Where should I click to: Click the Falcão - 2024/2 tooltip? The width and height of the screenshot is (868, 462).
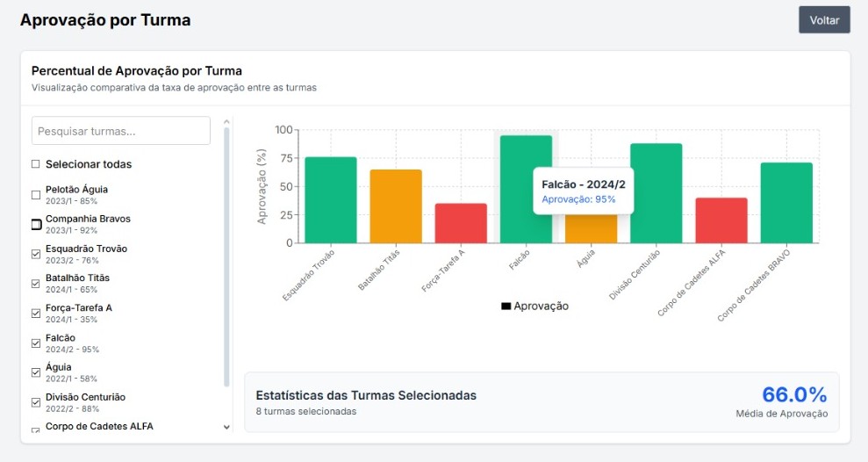(584, 191)
